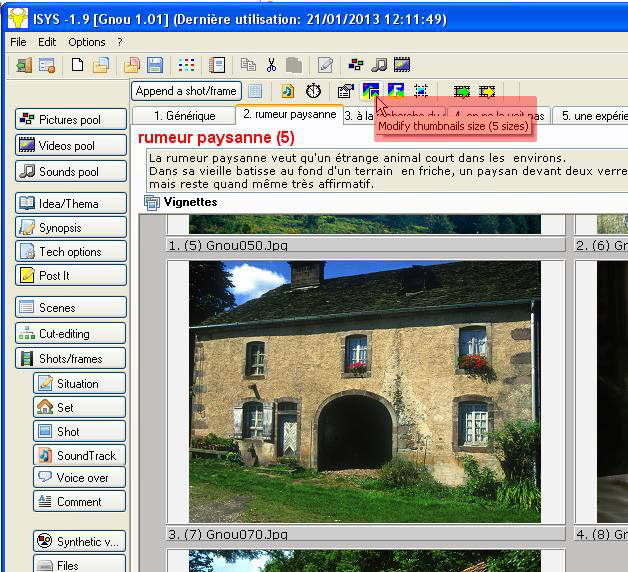This screenshot has height=572, width=628.
Task: Click the heading 'rumeur paysanne (5)'
Action: point(216,137)
